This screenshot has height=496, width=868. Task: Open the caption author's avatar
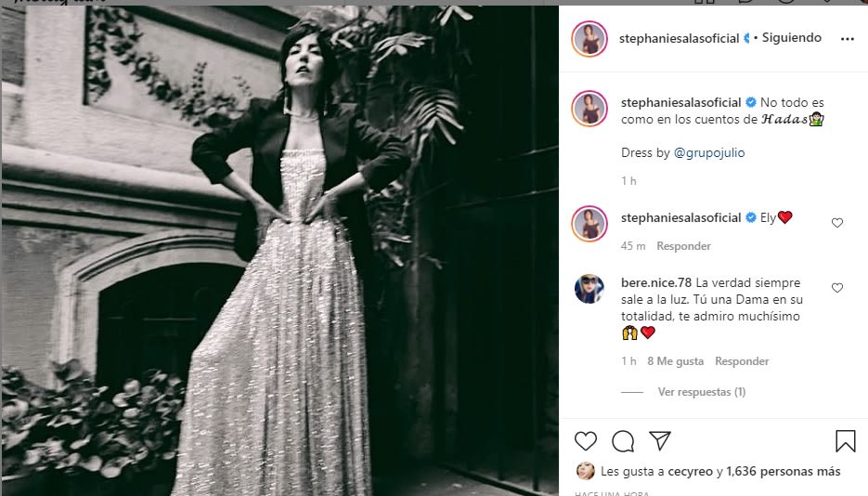click(589, 109)
